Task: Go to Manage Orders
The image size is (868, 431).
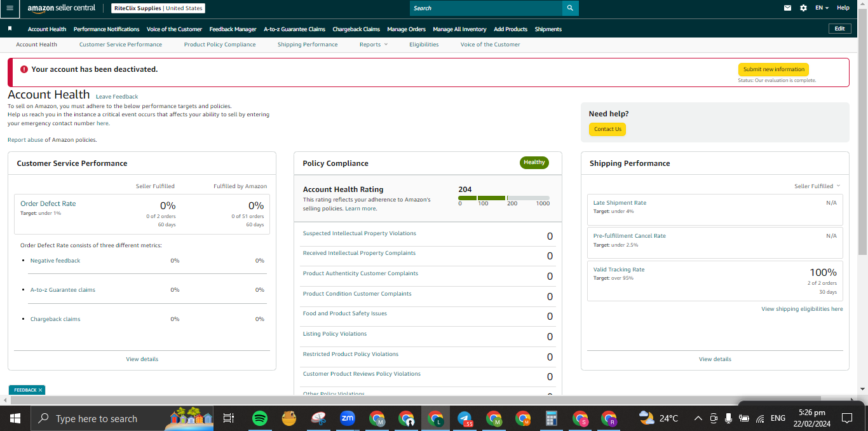Action: 407,29
